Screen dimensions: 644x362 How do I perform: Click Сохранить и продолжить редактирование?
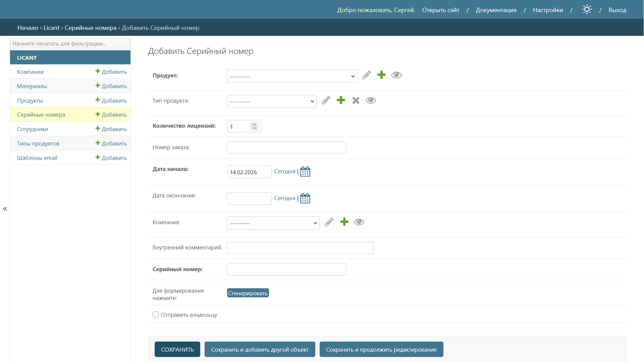(381, 350)
